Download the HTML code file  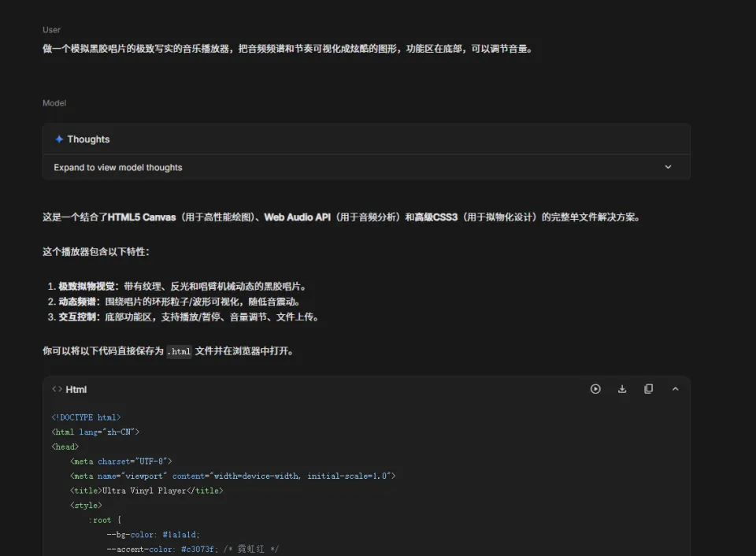tap(622, 389)
